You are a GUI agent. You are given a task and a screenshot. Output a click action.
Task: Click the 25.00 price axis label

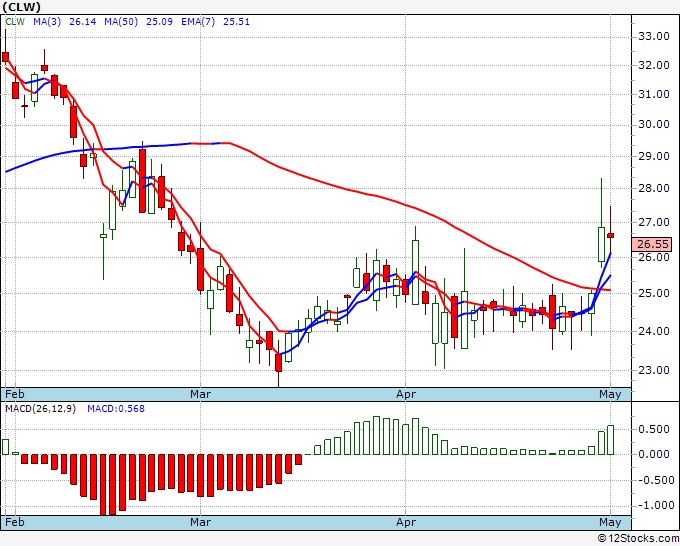click(654, 293)
